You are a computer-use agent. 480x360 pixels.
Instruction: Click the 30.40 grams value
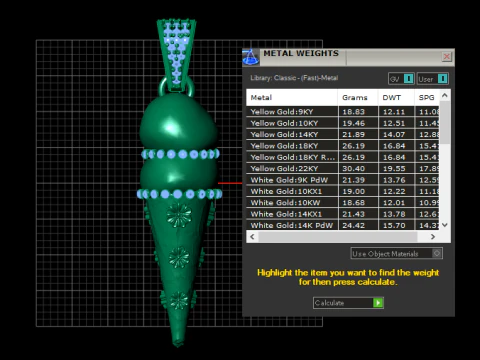tap(354, 169)
